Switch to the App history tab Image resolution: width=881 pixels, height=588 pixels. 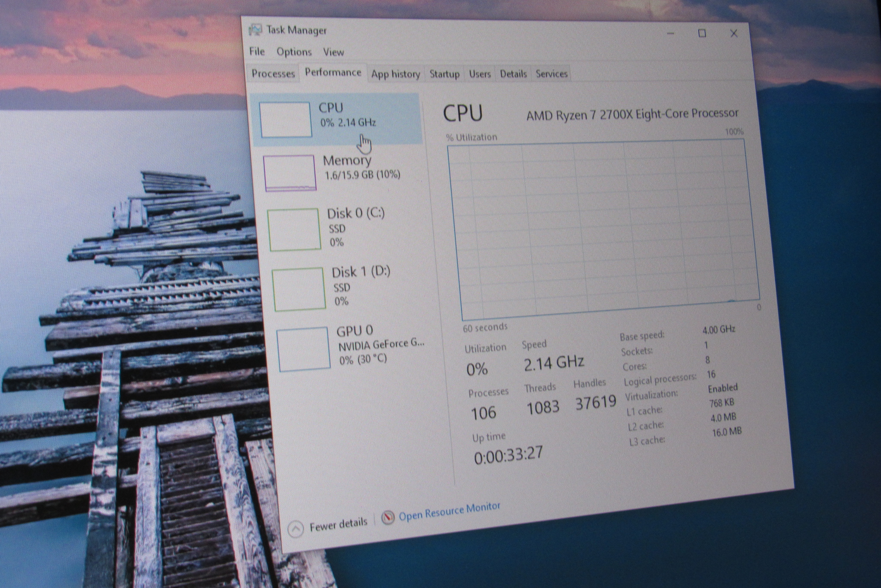pyautogui.click(x=395, y=74)
